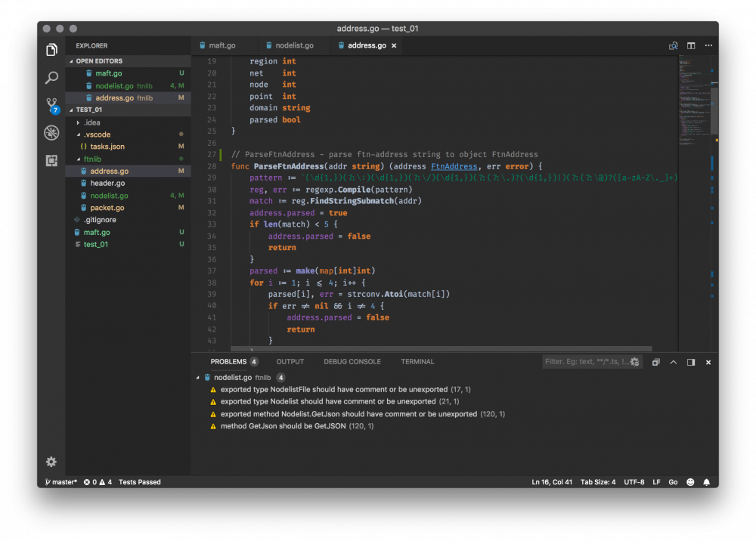
Task: Click the Problems filter input field
Action: 586,362
